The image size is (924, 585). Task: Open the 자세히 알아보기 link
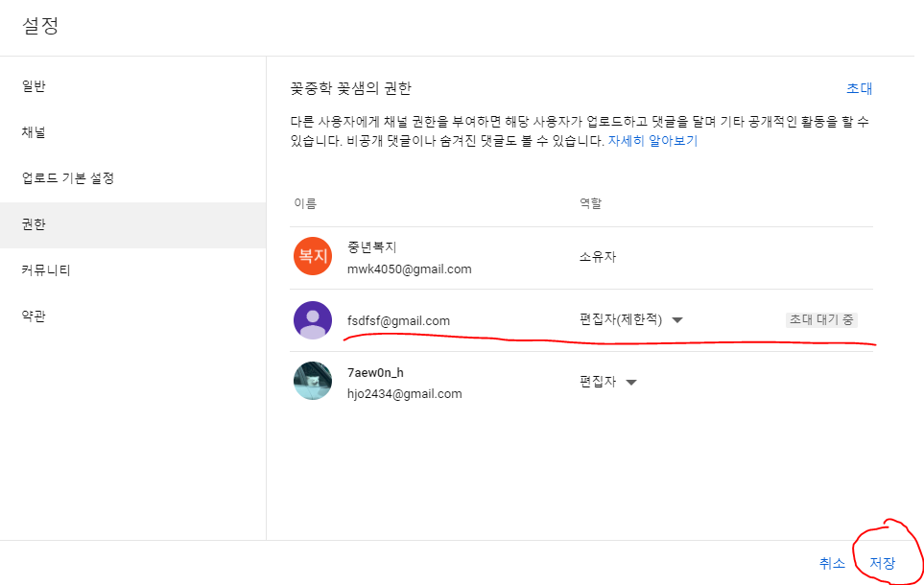click(x=652, y=141)
